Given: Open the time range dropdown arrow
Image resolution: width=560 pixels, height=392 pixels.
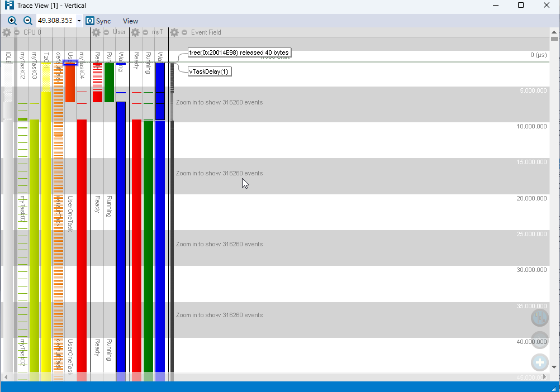Looking at the screenshot, I should click(x=79, y=21).
